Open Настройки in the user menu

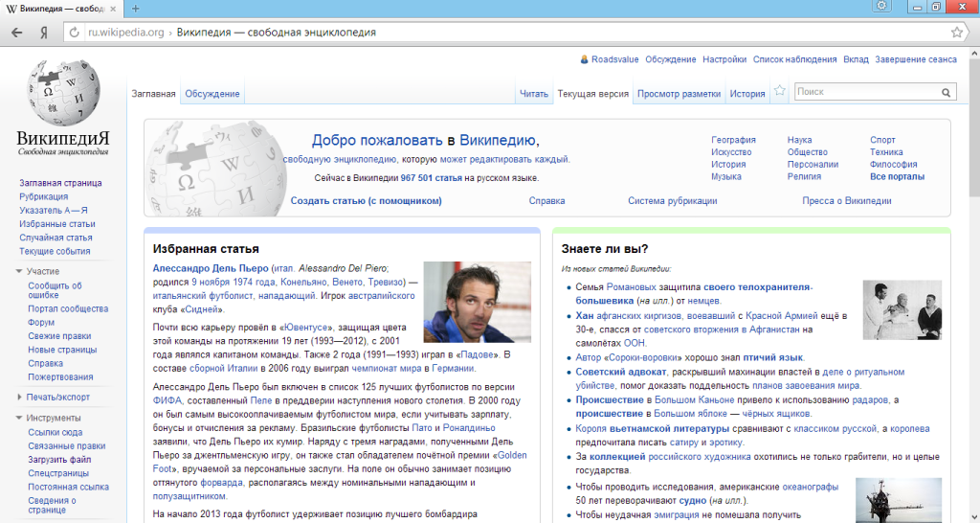[724, 59]
